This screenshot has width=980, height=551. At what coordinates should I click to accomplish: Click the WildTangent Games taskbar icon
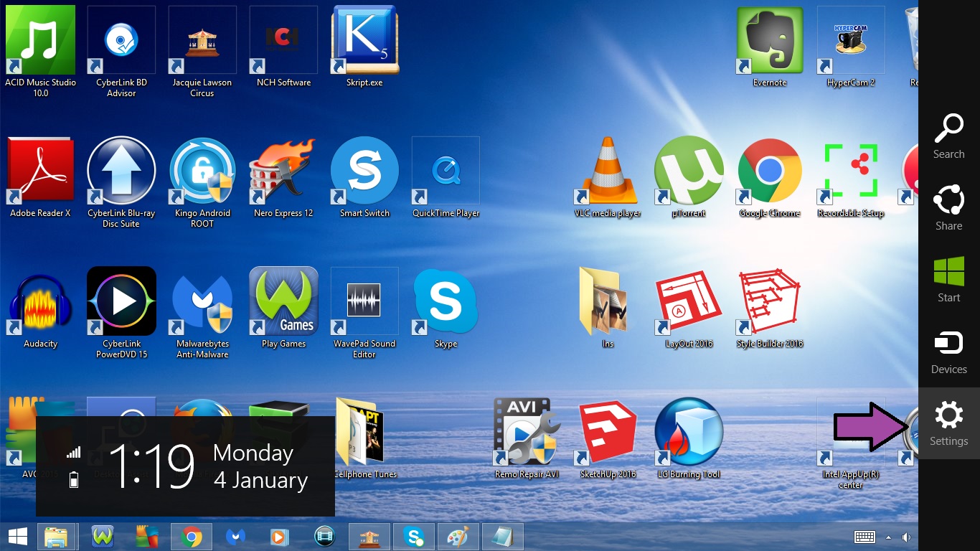tap(103, 537)
